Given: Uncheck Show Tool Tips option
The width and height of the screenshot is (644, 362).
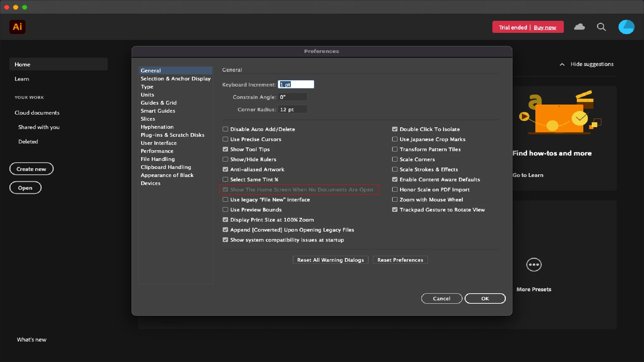Looking at the screenshot, I should tap(225, 149).
